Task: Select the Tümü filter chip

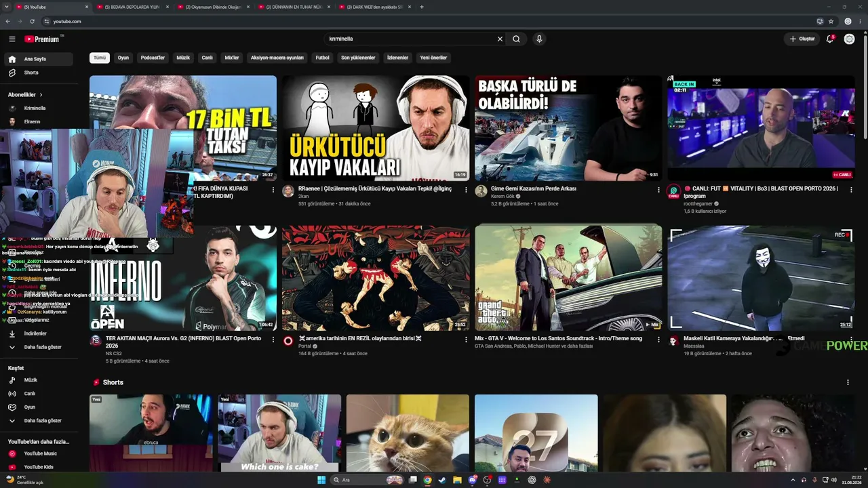Action: pos(100,58)
